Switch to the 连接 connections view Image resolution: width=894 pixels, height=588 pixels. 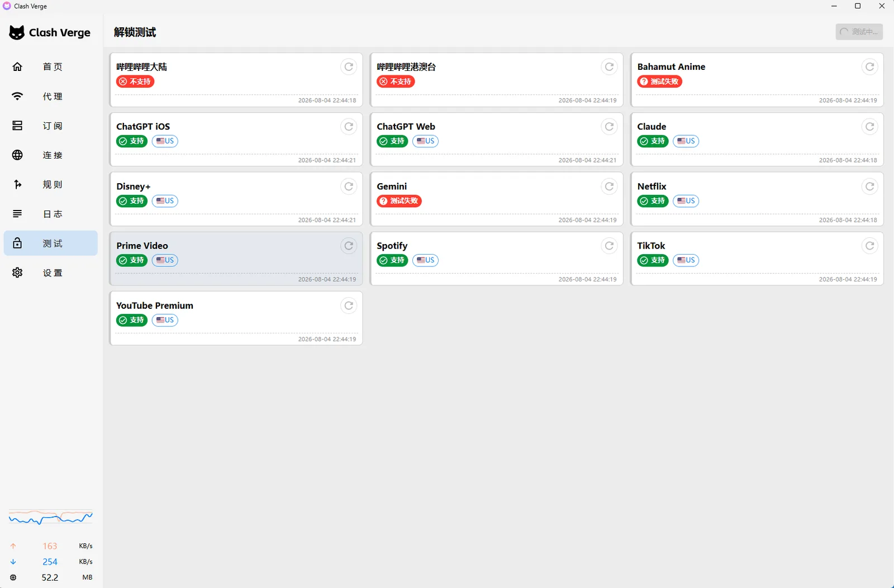(51, 155)
